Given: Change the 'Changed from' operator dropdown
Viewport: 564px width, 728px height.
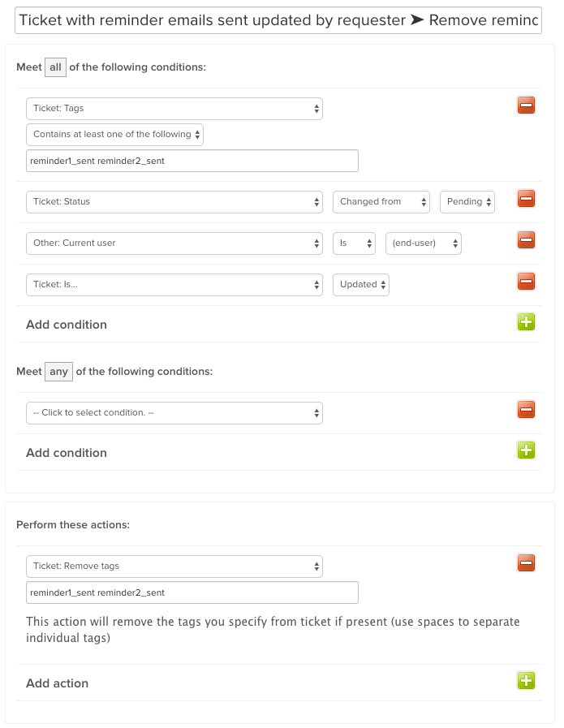Looking at the screenshot, I should point(381,202).
